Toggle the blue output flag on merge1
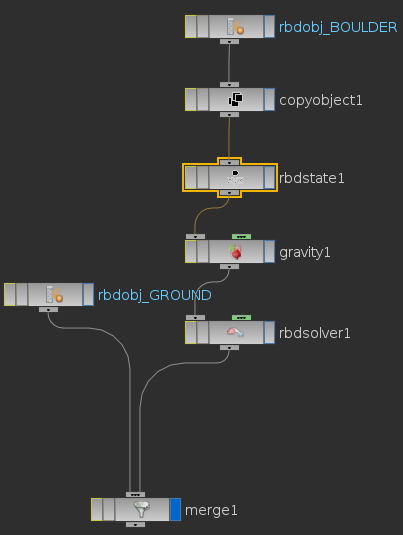Image resolution: width=403 pixels, height=535 pixels. (x=175, y=509)
